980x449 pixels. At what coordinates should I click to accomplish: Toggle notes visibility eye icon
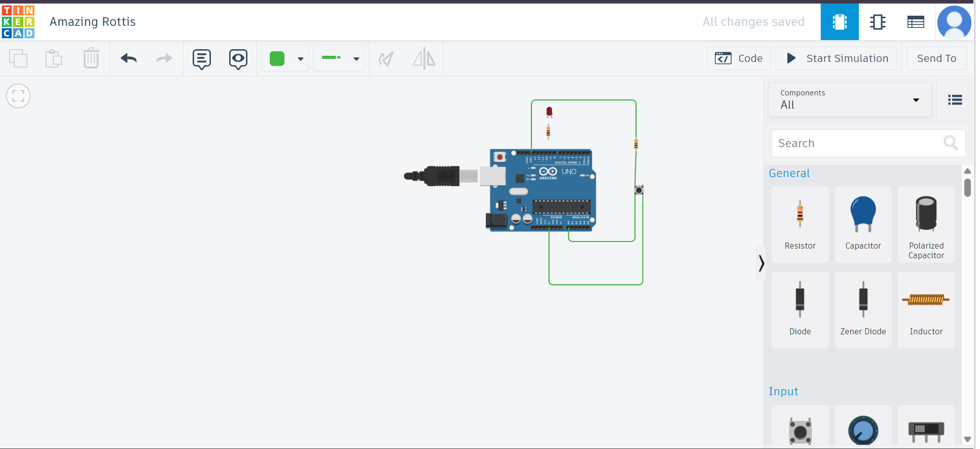pyautogui.click(x=238, y=59)
